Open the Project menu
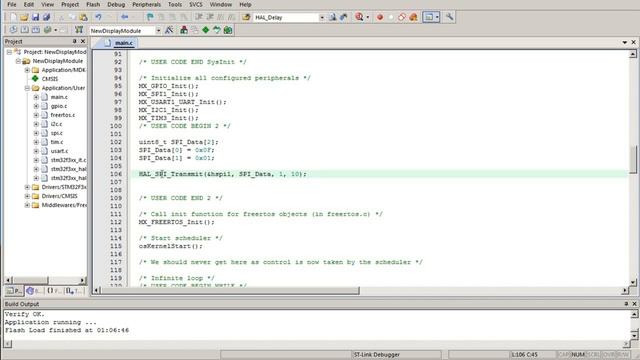The image size is (640, 360). [70, 4]
